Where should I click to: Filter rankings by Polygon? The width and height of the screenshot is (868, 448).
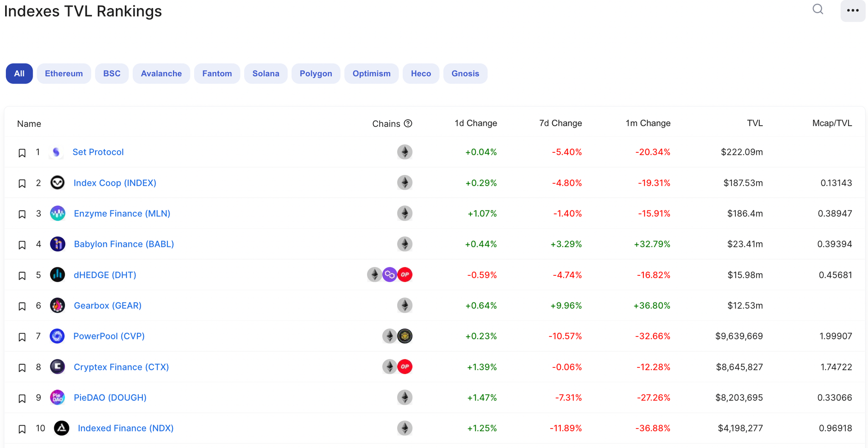pos(316,73)
